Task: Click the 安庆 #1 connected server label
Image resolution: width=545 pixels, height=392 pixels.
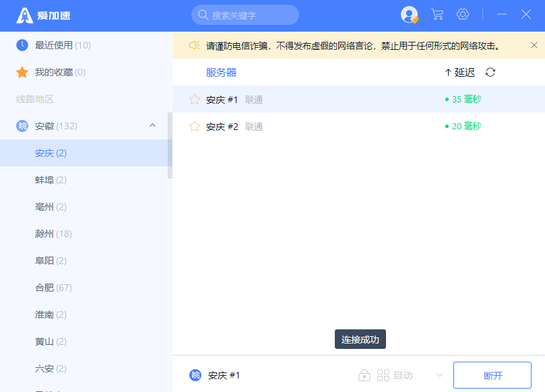Action: click(224, 375)
